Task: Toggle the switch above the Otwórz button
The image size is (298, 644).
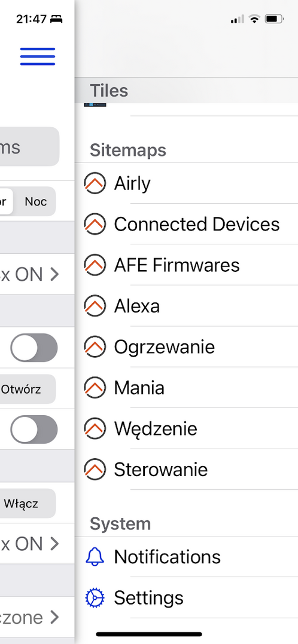Action: click(34, 348)
